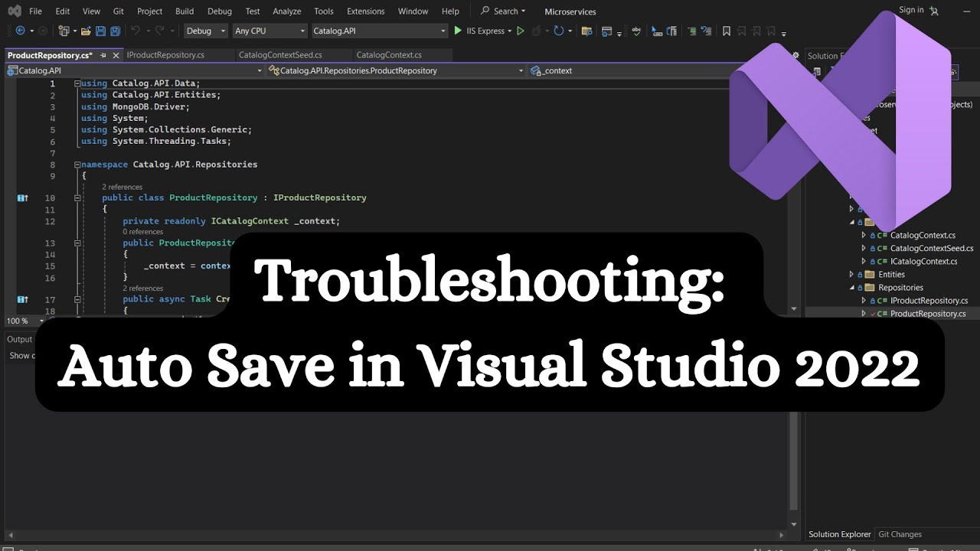The width and height of the screenshot is (980, 551).
Task: Open the Any CPU platform dropdown
Action: point(269,31)
